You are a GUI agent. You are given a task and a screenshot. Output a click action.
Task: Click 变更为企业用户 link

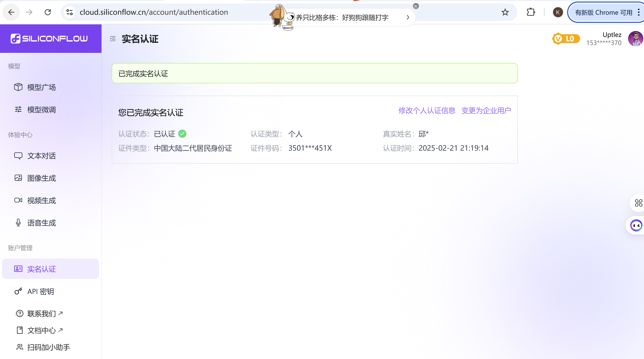tap(486, 110)
